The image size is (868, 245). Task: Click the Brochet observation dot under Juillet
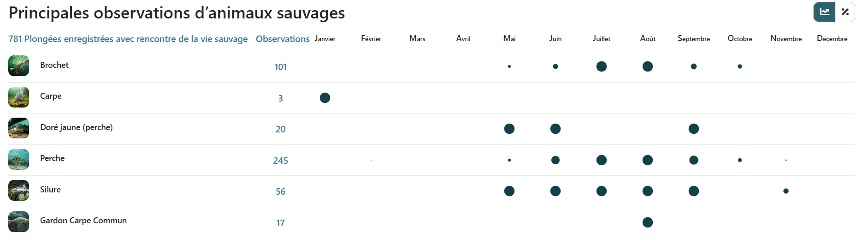click(x=602, y=66)
